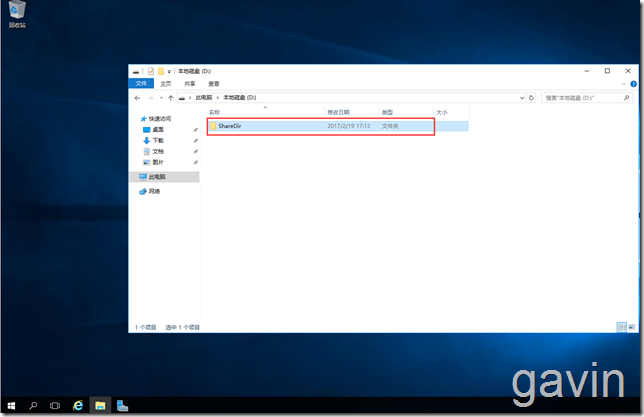The image size is (644, 417).
Task: Click the File Explorer taskbar button
Action: tap(100, 406)
